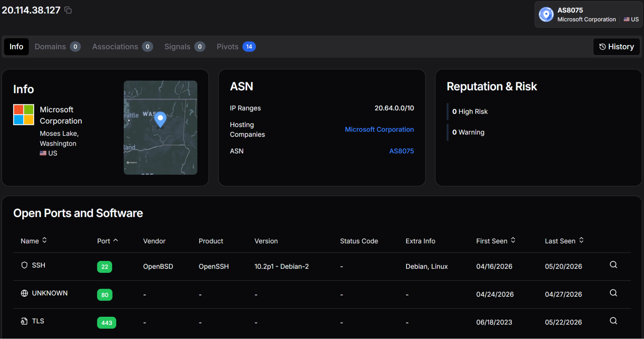Click the Moses Lake map thumbnail
This screenshot has height=339, width=644.
[160, 128]
